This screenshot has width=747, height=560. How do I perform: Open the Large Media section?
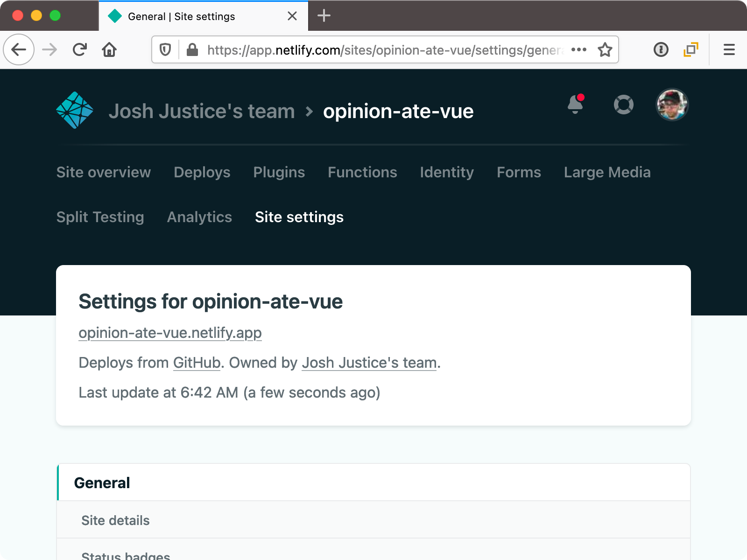pos(607,172)
